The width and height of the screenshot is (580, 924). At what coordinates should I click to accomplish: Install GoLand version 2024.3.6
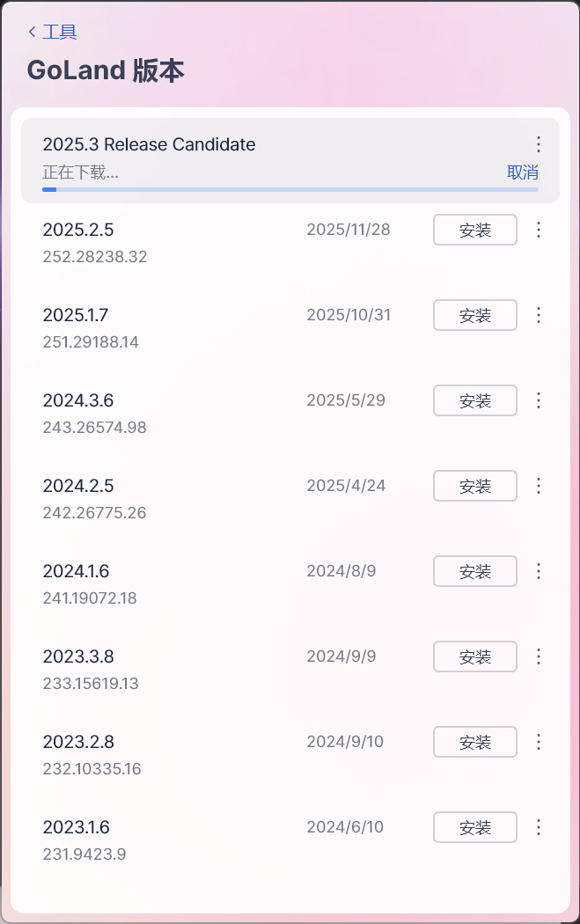pyautogui.click(x=474, y=401)
